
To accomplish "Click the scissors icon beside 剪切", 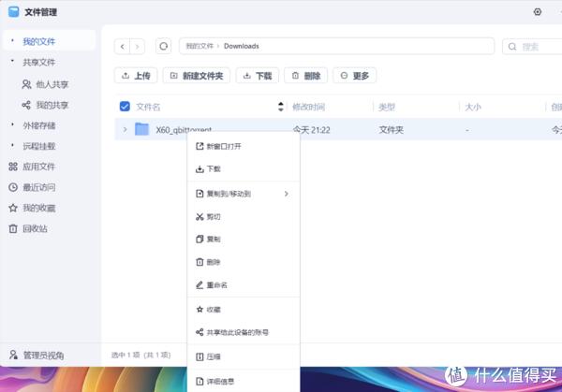I will pyautogui.click(x=200, y=217).
